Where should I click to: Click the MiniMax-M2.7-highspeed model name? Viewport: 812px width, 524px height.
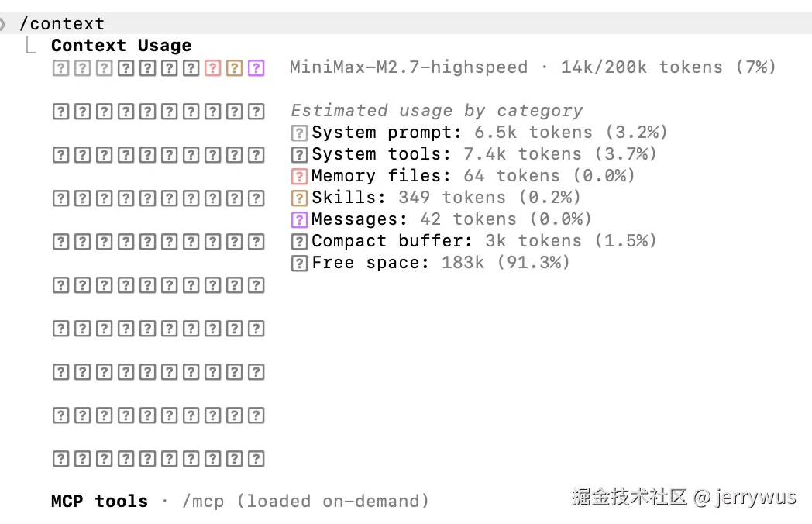pyautogui.click(x=408, y=67)
